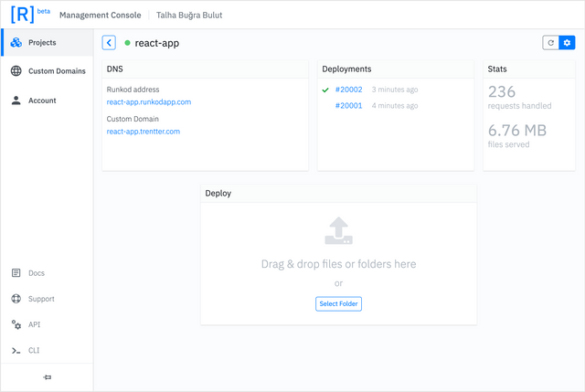Open CLI from the sidebar

coord(34,351)
